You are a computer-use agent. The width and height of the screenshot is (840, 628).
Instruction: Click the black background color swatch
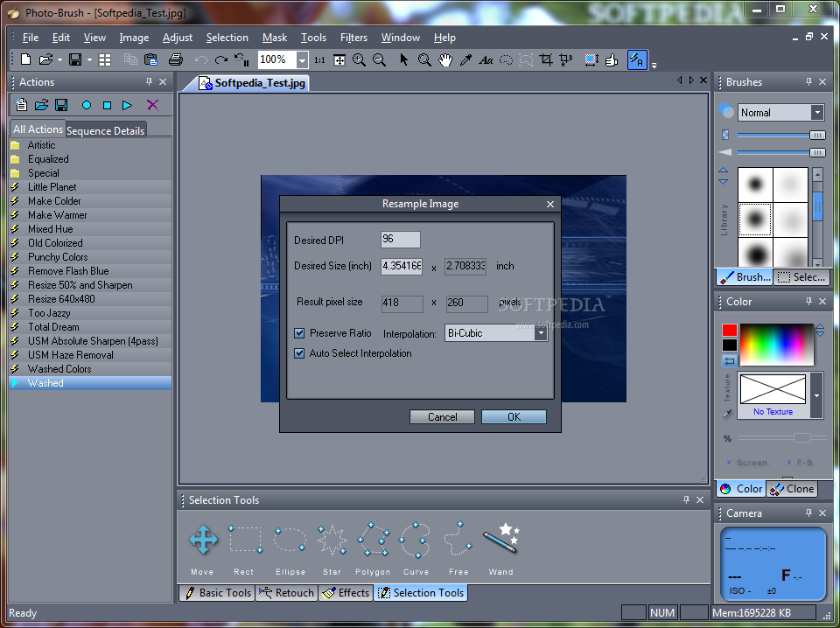[729, 345]
